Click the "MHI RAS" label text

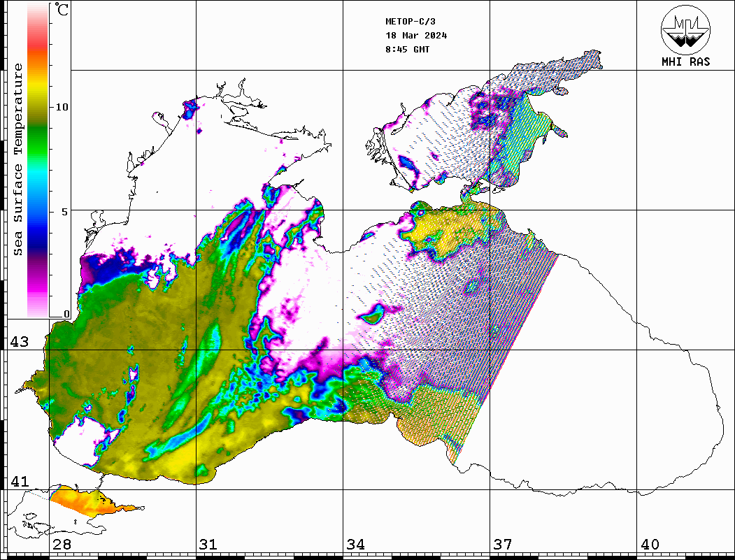coord(686,62)
